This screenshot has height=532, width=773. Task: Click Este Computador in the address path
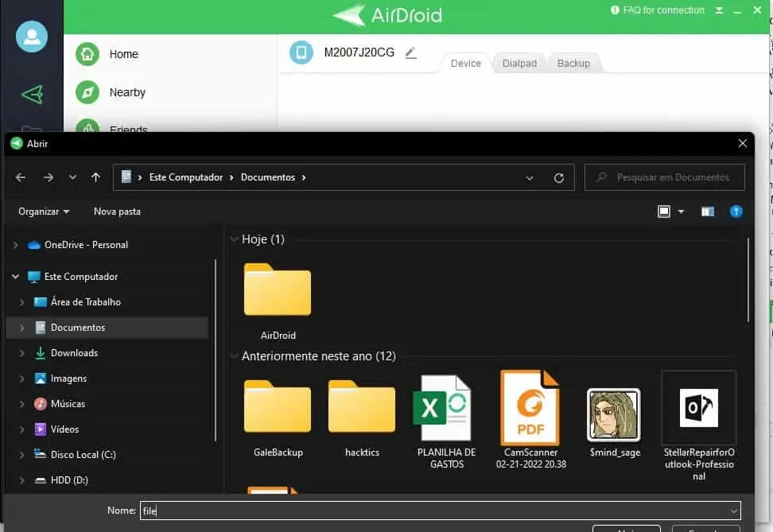(x=186, y=177)
